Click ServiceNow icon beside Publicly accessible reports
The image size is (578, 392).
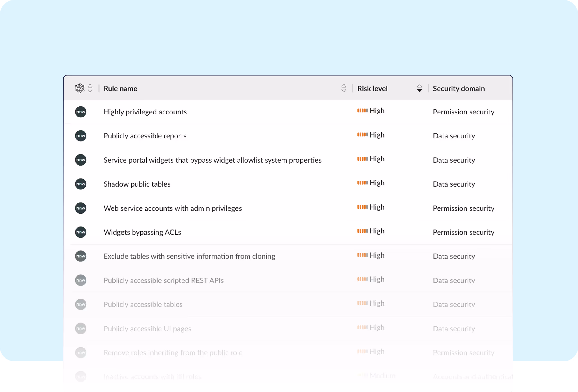[81, 136]
